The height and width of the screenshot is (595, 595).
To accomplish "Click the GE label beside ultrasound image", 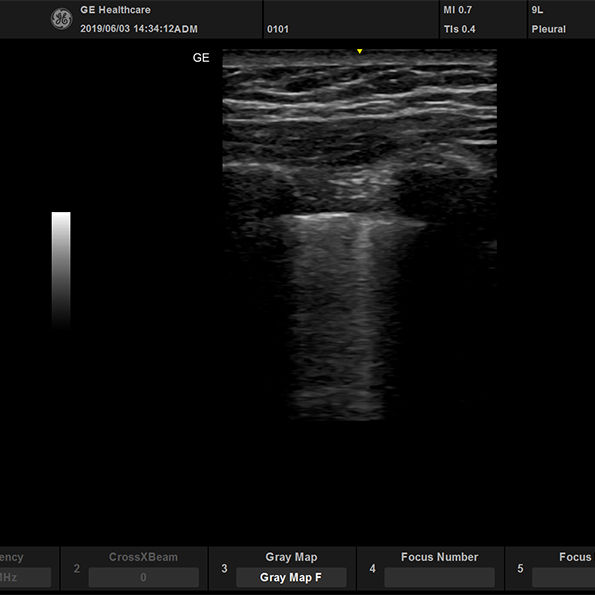I will (x=201, y=58).
